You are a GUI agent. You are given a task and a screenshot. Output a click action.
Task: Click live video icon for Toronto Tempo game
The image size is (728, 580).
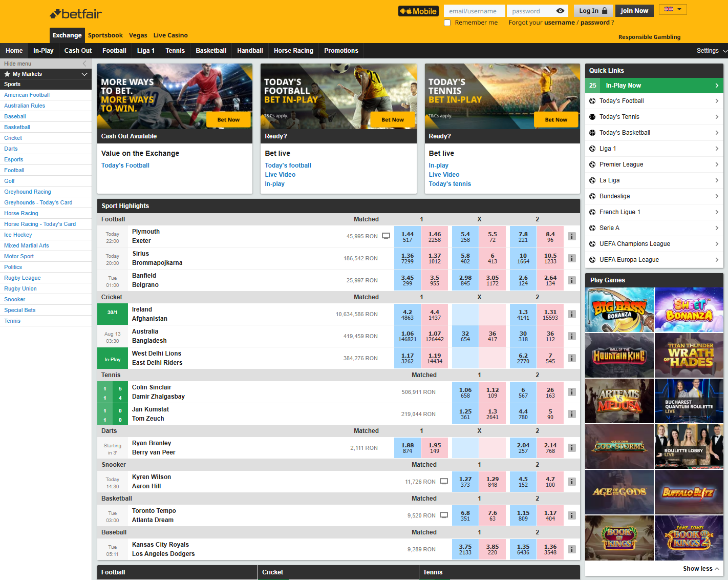pyautogui.click(x=444, y=515)
